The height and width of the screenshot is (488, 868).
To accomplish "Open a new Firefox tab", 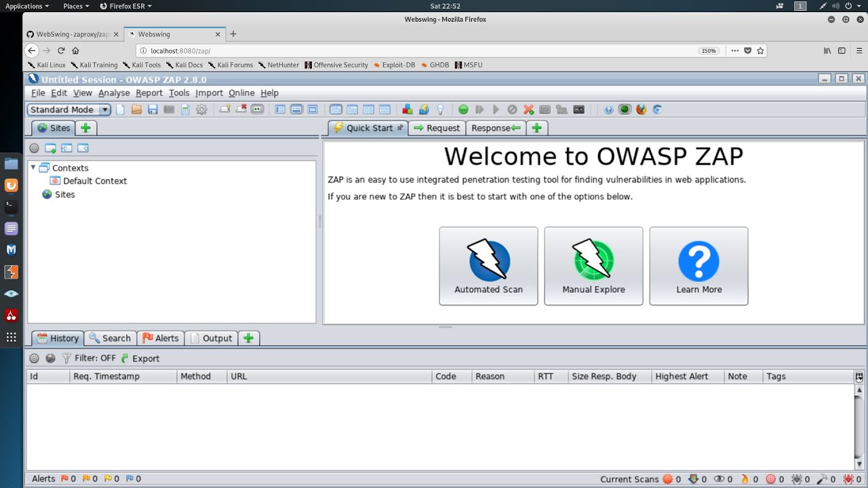I will click(233, 34).
